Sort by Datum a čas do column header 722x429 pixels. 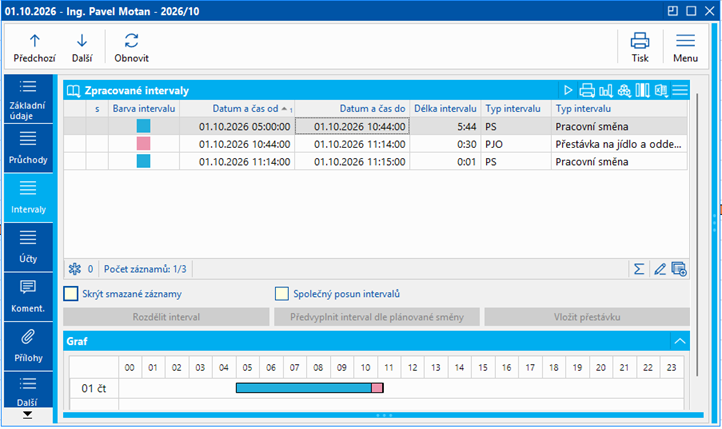tap(352, 109)
